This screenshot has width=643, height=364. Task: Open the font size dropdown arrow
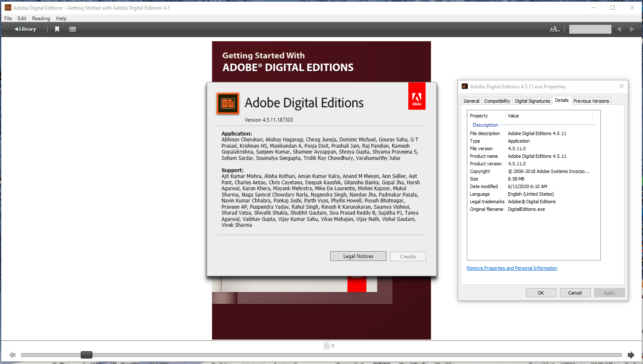click(558, 30)
